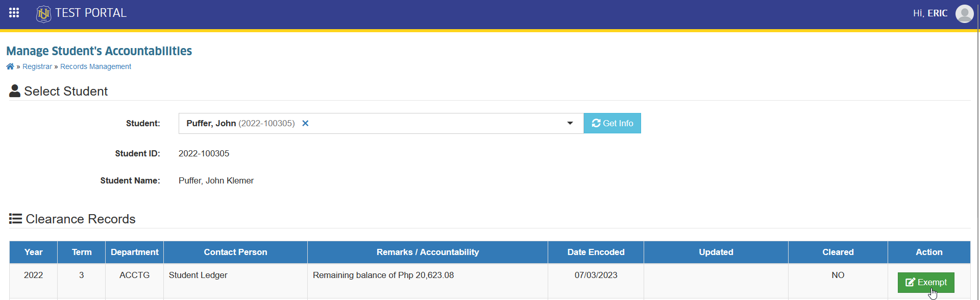The height and width of the screenshot is (300, 980).
Task: Select the 2022 year cell
Action: tap(33, 281)
